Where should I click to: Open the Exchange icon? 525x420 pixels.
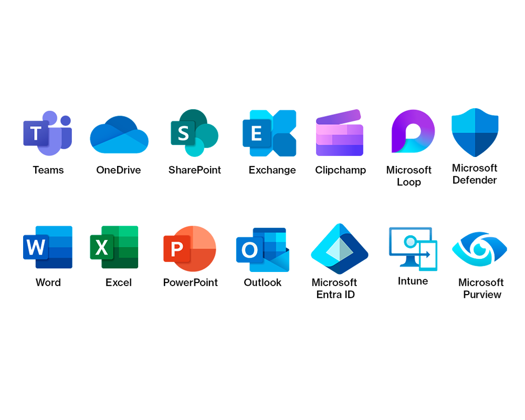[x=269, y=133]
